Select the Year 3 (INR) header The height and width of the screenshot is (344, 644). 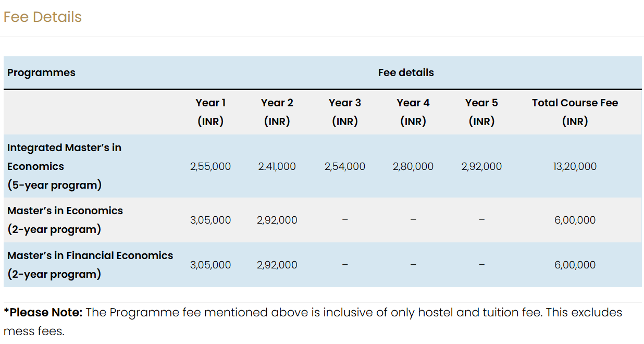coord(344,112)
